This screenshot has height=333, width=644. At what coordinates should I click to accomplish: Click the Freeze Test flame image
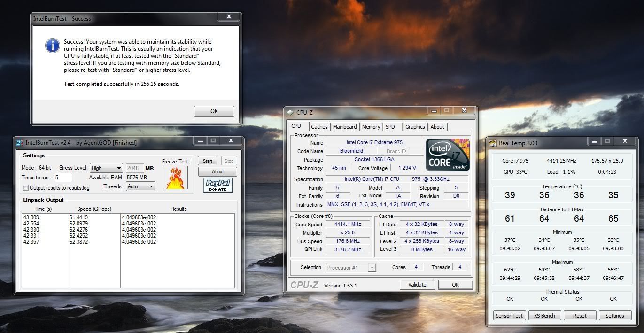175,178
